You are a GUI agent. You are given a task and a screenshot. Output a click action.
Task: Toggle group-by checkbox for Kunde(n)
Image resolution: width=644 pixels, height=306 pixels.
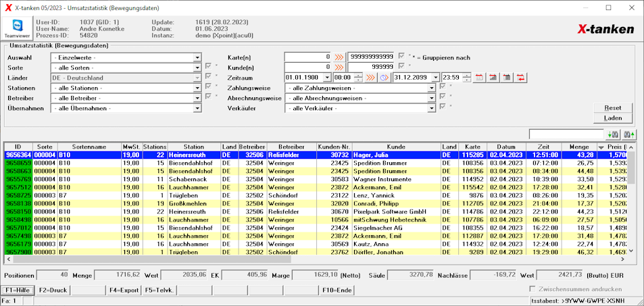pyautogui.click(x=401, y=66)
